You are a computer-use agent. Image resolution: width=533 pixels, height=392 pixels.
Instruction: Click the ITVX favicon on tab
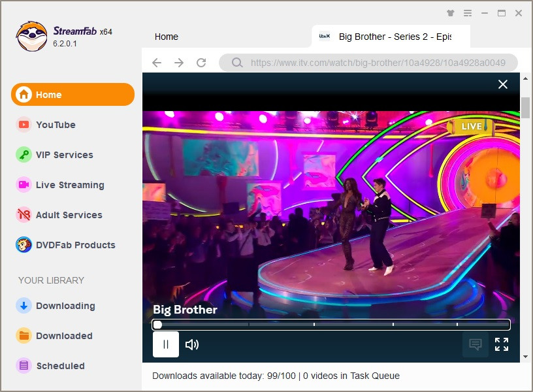tap(325, 36)
